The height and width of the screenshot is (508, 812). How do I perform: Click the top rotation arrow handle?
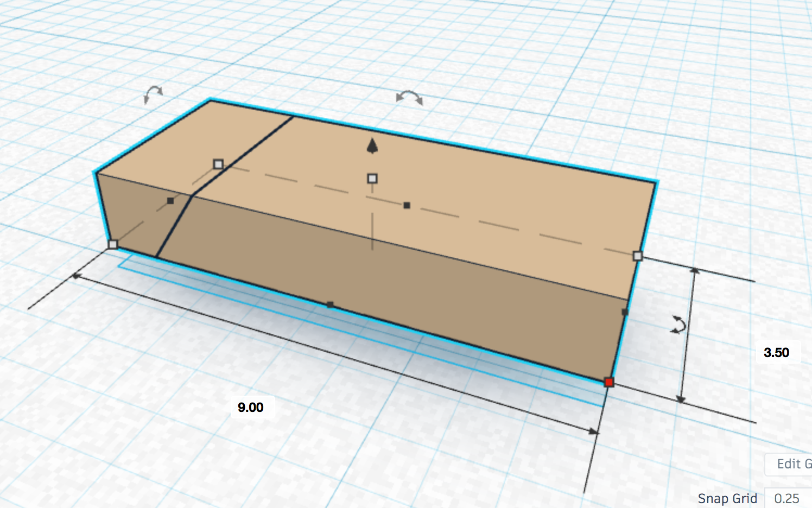408,98
